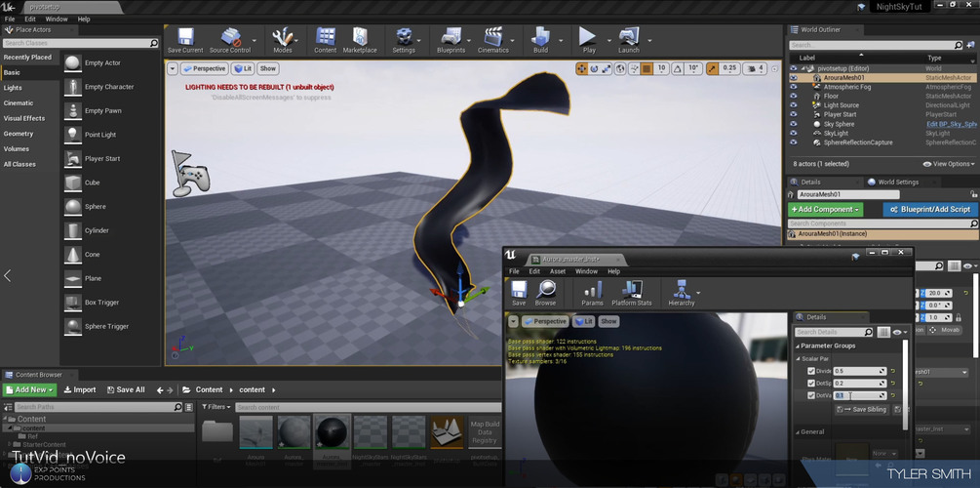Open the Window menu in main editor
Viewport: 980px width, 488px height.
click(57, 20)
